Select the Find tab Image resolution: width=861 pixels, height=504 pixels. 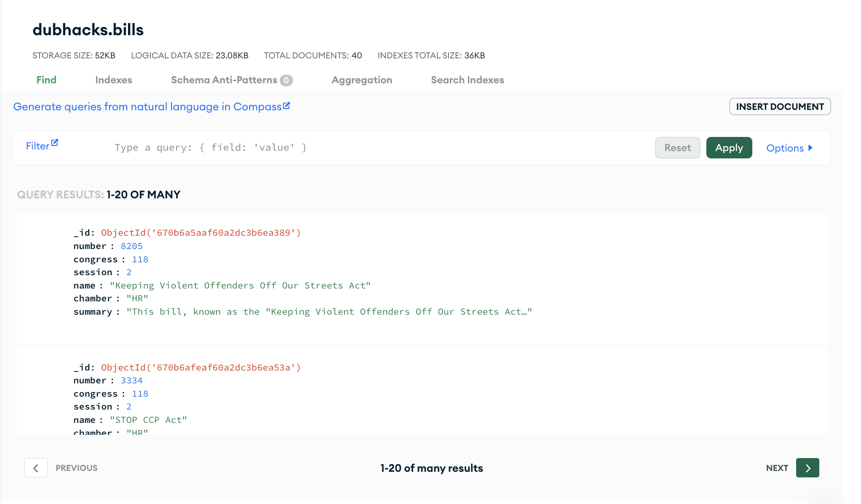click(x=46, y=80)
